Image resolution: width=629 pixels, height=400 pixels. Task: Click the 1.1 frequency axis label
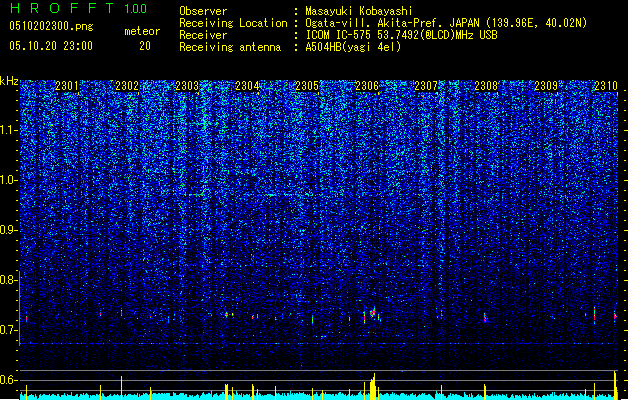pos(9,130)
